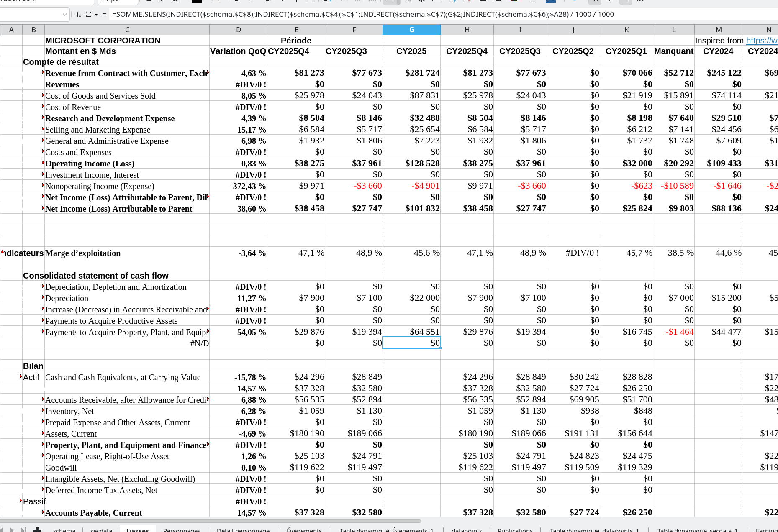Image resolution: width=778 pixels, height=532 pixels.
Task: Click the -372,43 % variation cell
Action: [238, 186]
